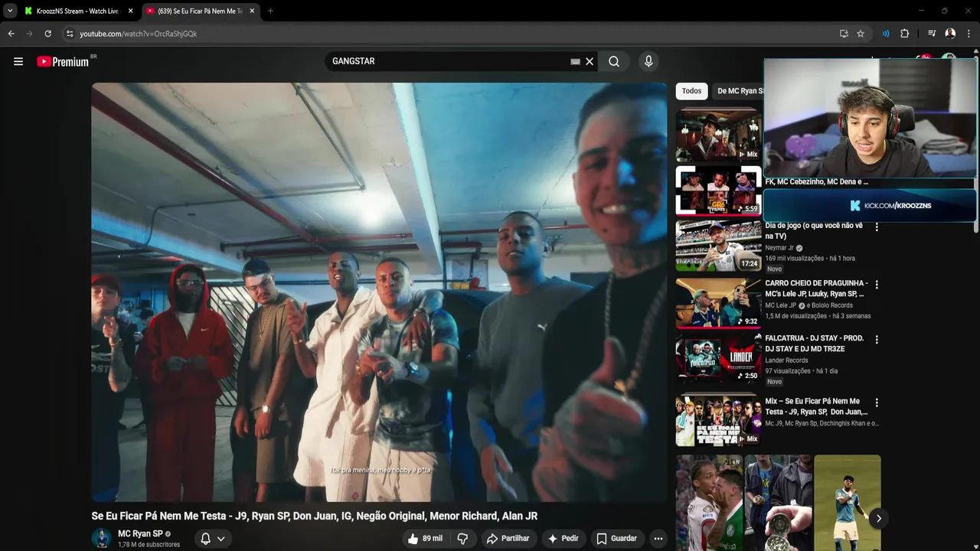The width and height of the screenshot is (980, 551).
Task: Click into the GANGSTAR search field
Action: click(x=448, y=61)
